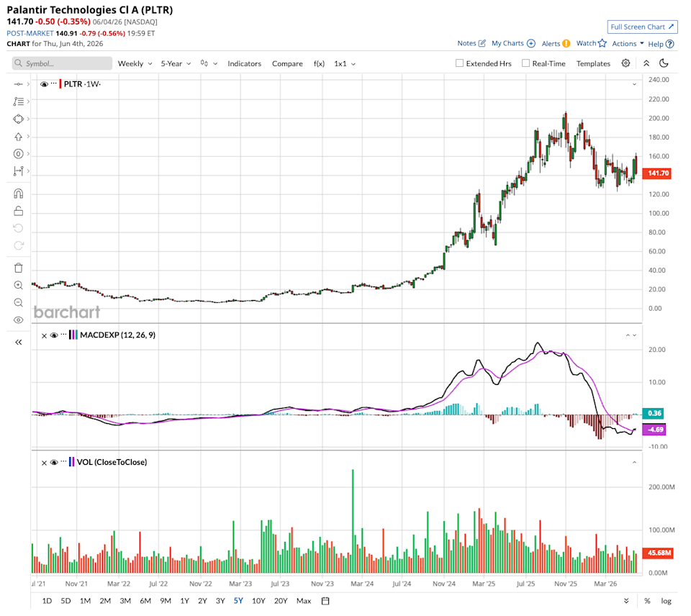This screenshot has width=691, height=616.
Task: Open the Full Screen Chart
Action: pos(642,27)
